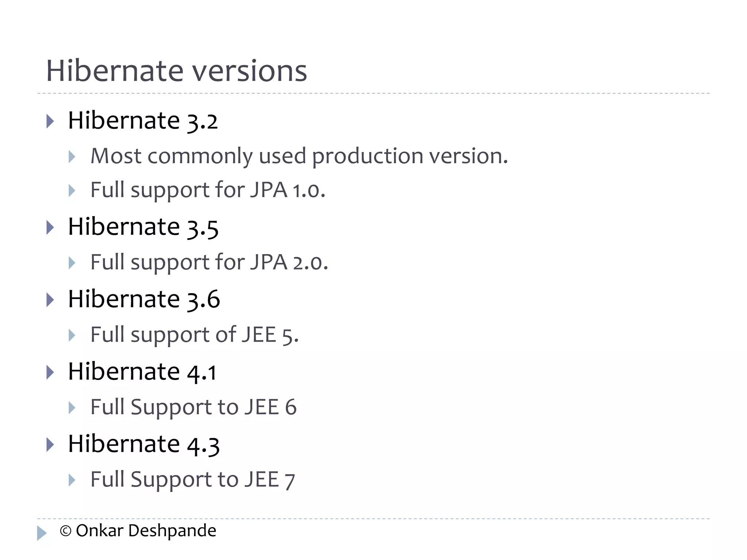Click the arrow bullet beside Hibernate 4.3
Image resolution: width=747 pixels, height=560 pixels.
50,444
